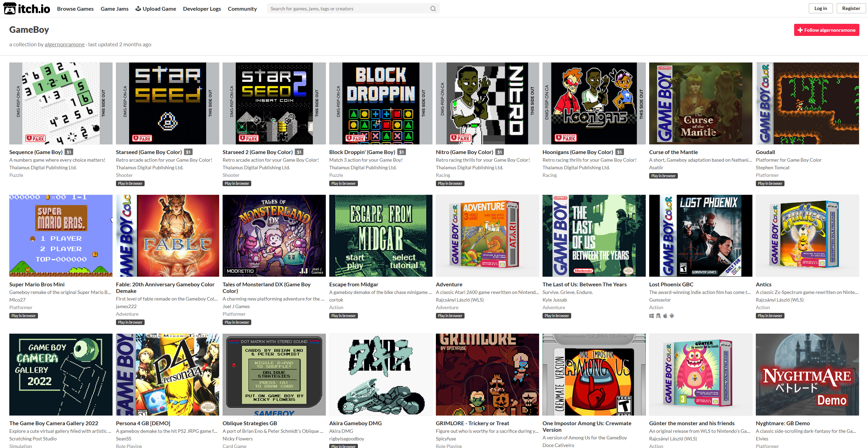Open The Last of Us cover thumbnail
868x448 pixels.
click(x=594, y=236)
